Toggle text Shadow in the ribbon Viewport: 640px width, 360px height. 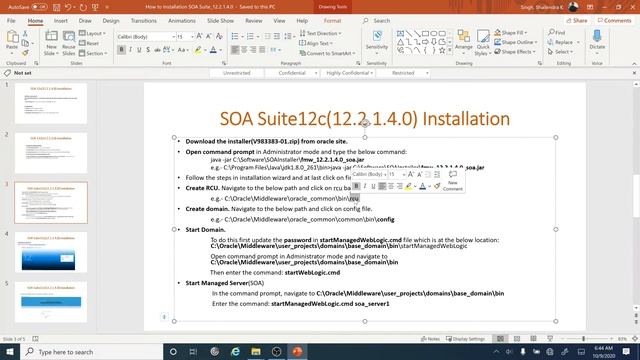[148, 50]
